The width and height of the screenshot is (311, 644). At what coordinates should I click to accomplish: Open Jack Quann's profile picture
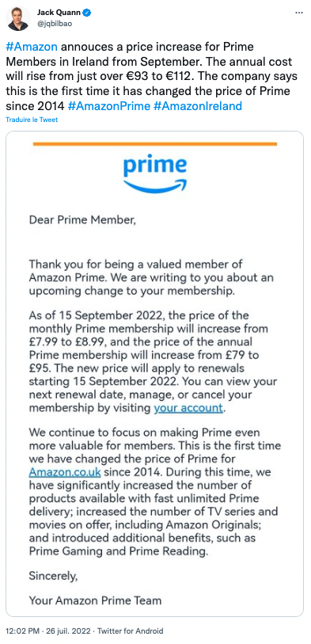point(18,18)
